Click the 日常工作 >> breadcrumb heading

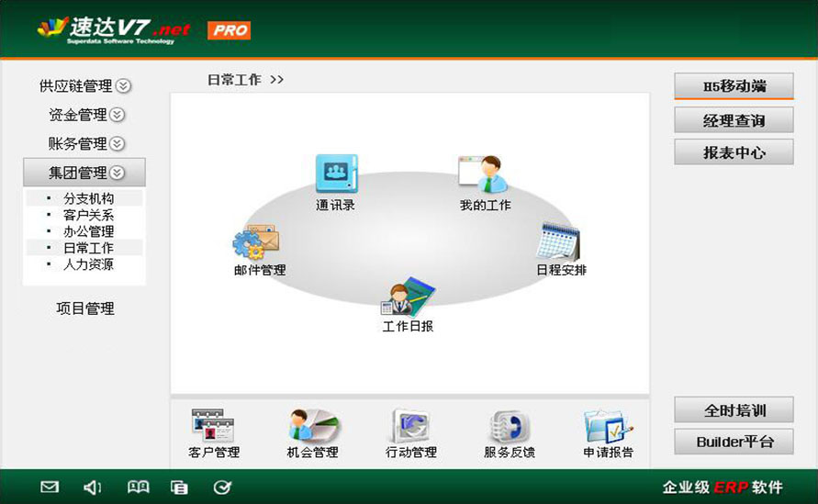(x=246, y=80)
